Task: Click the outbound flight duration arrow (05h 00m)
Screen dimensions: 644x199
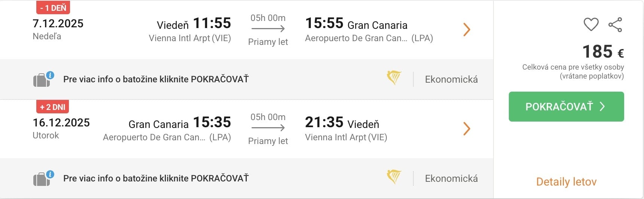Action: coord(268,28)
